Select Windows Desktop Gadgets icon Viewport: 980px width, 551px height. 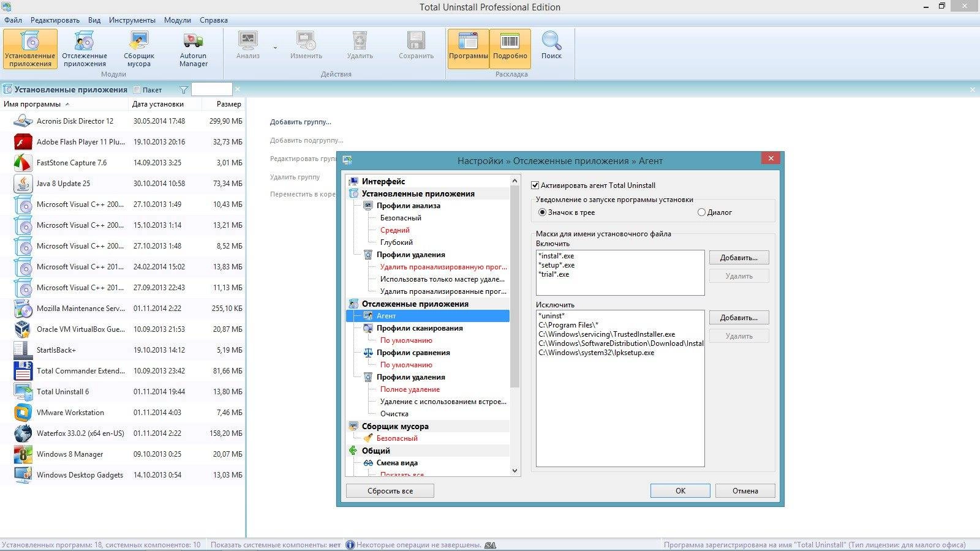[x=23, y=475]
